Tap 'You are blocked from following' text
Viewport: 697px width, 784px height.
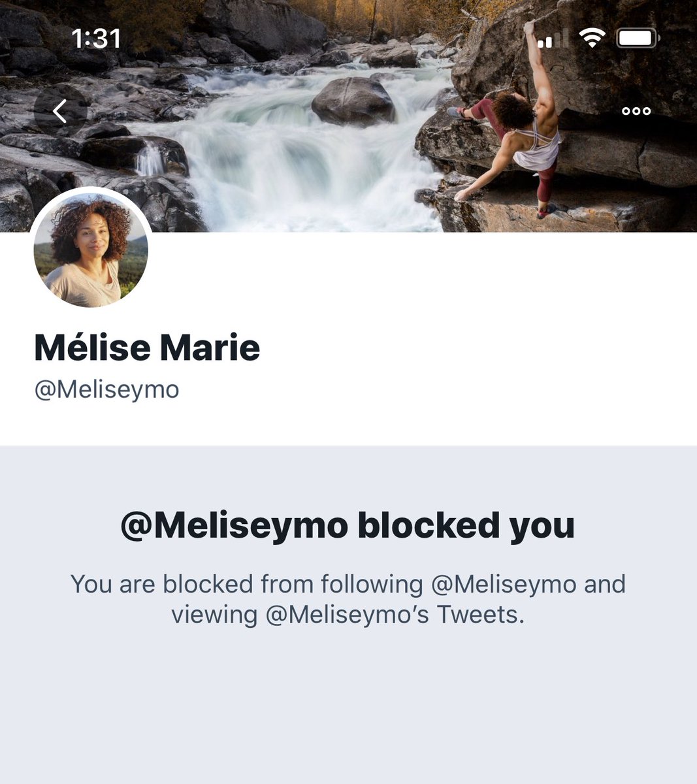(247, 583)
